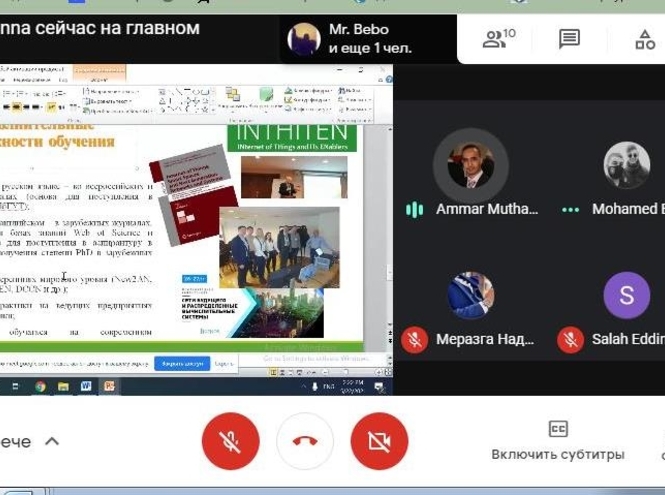Viewport: 665px width, 495px height.
Task: Click the INTHITEN green logo on slide
Action: coord(292,137)
